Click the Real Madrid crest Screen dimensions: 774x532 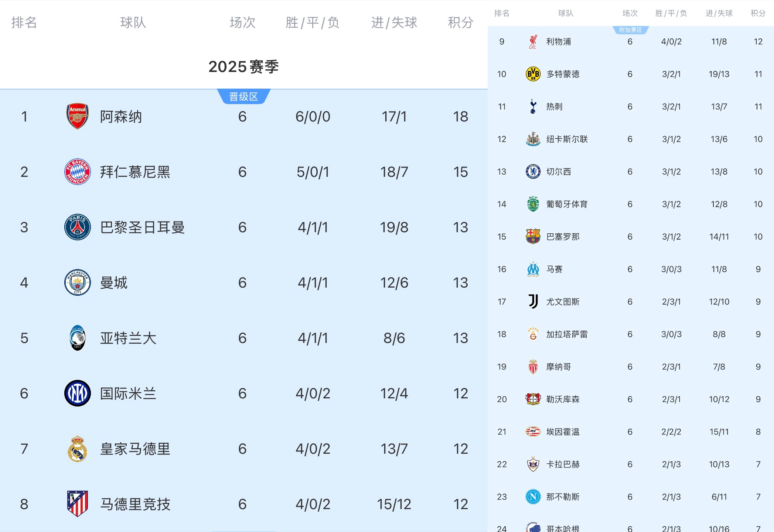tap(77, 449)
